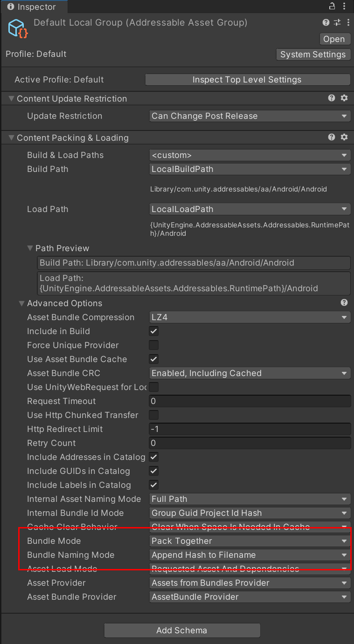Image resolution: width=354 pixels, height=644 pixels.
Task: Open the Update Restriction dropdown
Action: (250, 116)
